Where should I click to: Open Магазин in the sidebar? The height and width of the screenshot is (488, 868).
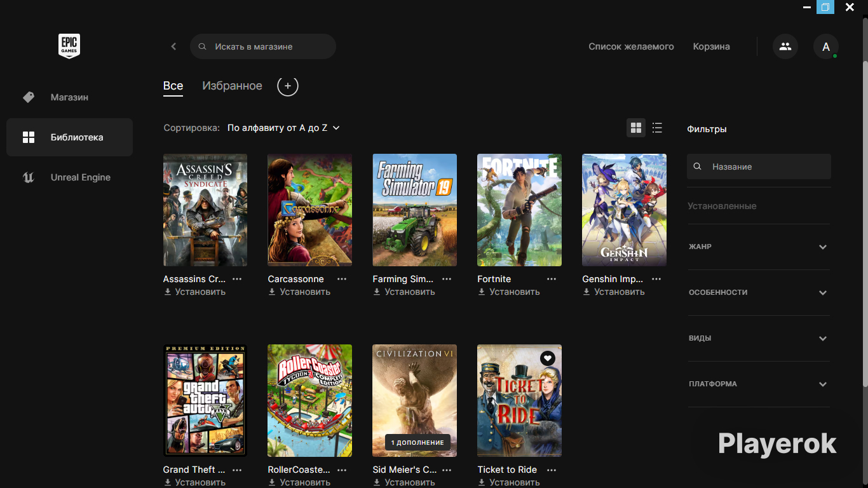pos(69,97)
